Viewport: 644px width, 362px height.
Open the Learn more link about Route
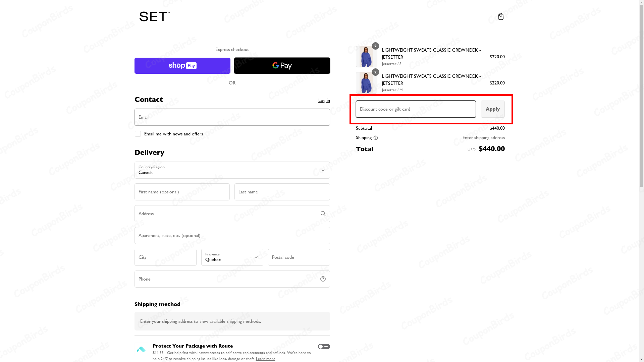pyautogui.click(x=265, y=358)
